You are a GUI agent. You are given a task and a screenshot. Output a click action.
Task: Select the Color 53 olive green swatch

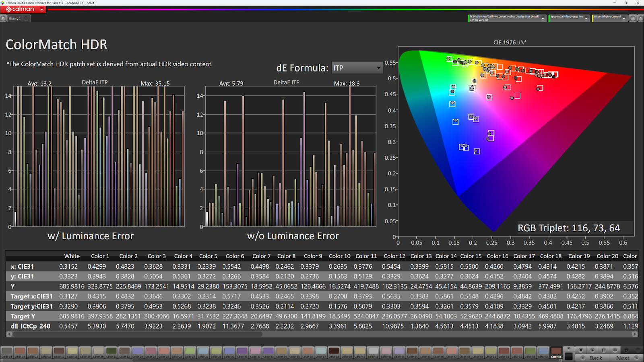(530, 352)
